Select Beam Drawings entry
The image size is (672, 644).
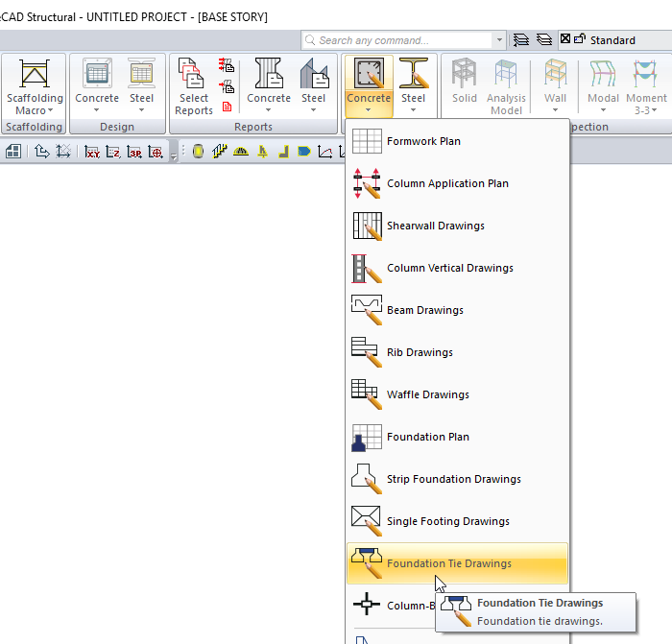(x=424, y=310)
